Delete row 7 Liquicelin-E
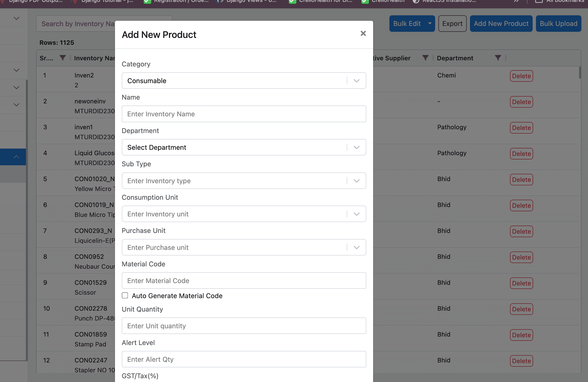 [521, 232]
